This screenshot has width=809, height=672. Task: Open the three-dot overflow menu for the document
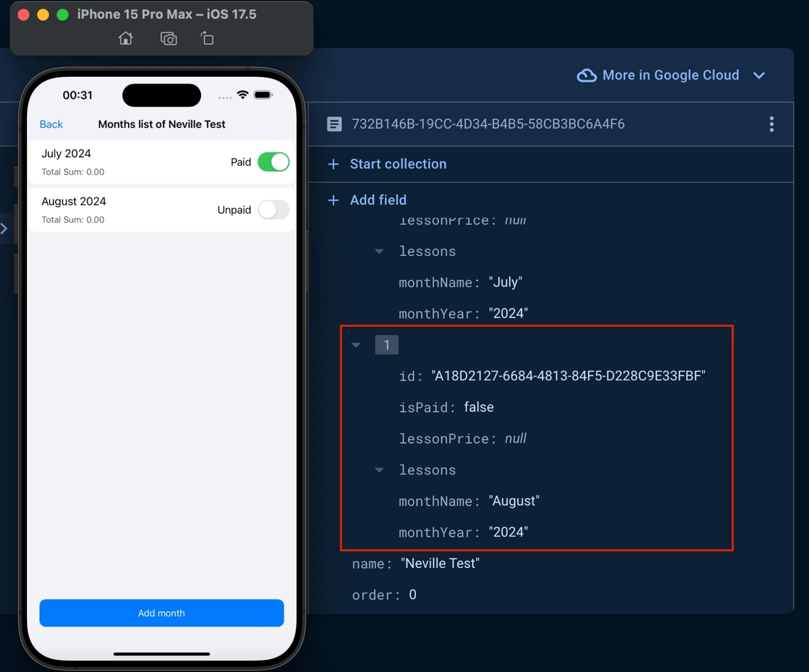[771, 124]
